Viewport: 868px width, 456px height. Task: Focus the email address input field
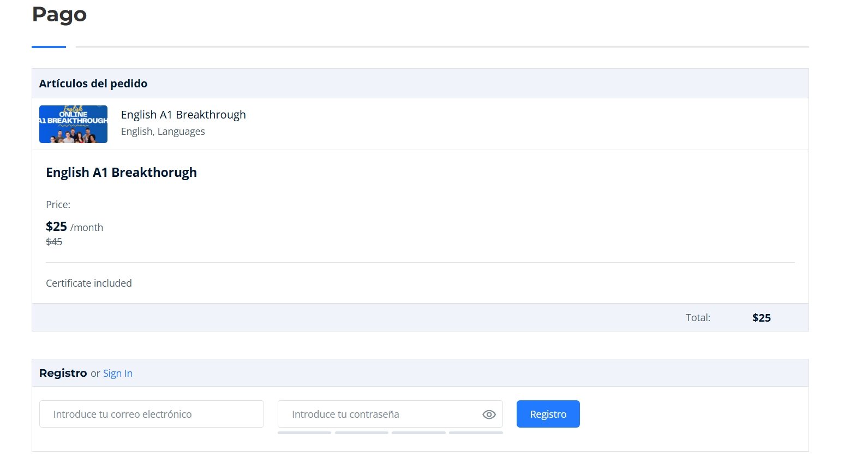(152, 414)
